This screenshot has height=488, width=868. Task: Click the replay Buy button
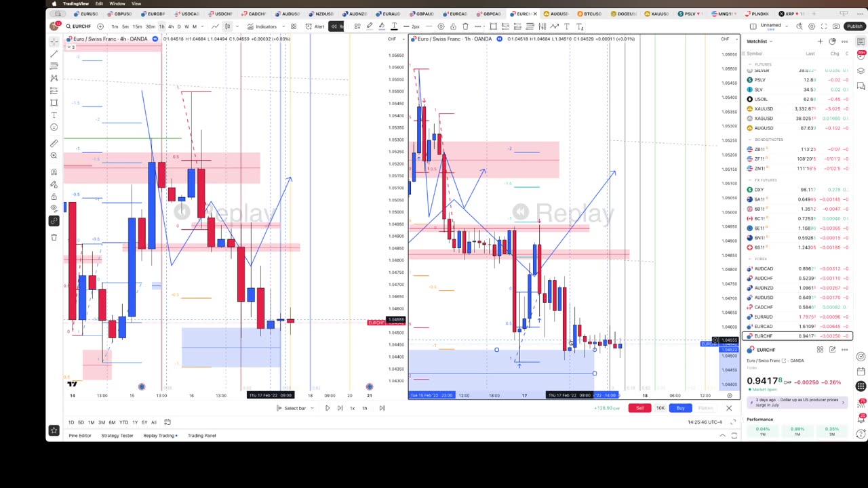pyautogui.click(x=680, y=408)
